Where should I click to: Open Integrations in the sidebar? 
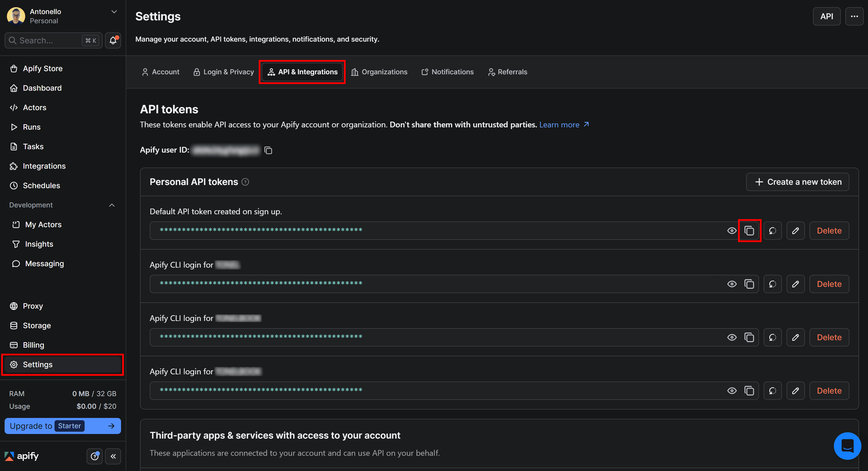[x=63, y=166]
